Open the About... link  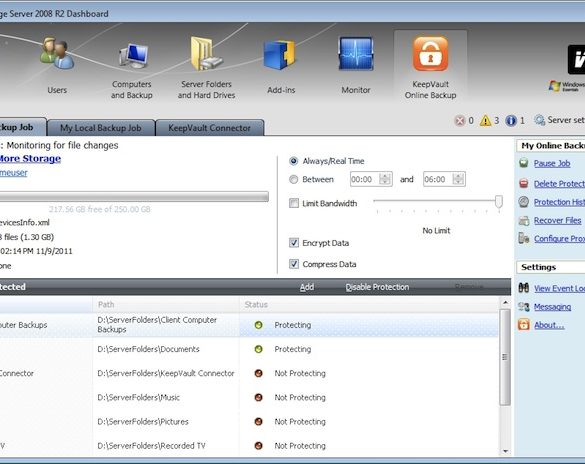(x=549, y=325)
